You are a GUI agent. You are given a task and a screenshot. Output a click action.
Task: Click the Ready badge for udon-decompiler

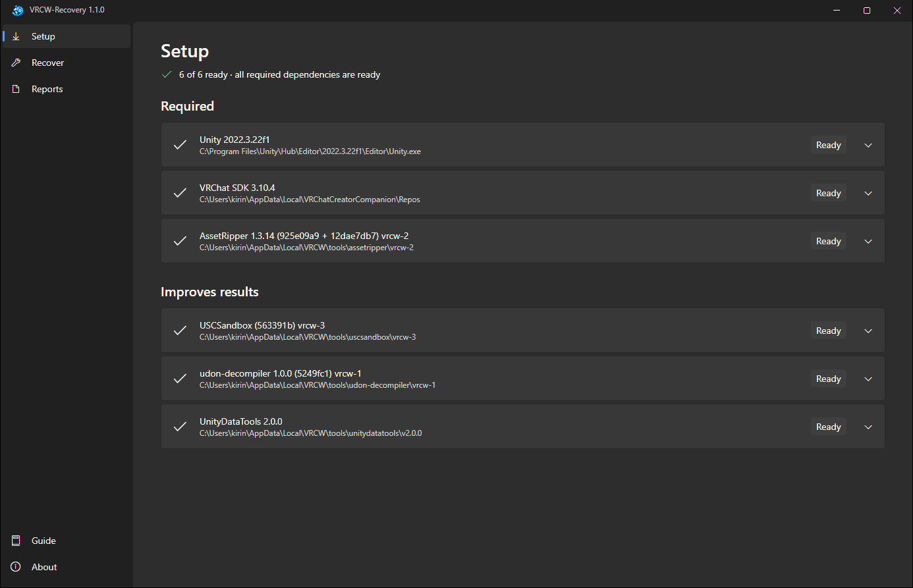829,379
